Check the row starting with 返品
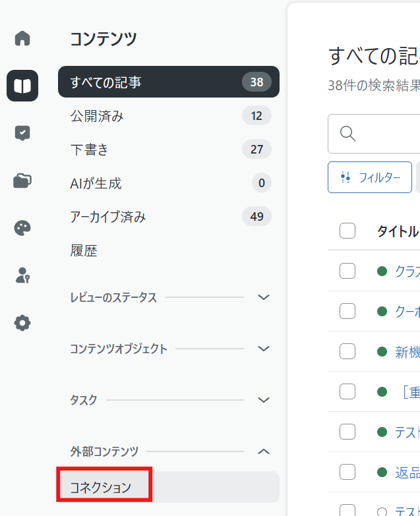420x516 pixels. click(347, 473)
